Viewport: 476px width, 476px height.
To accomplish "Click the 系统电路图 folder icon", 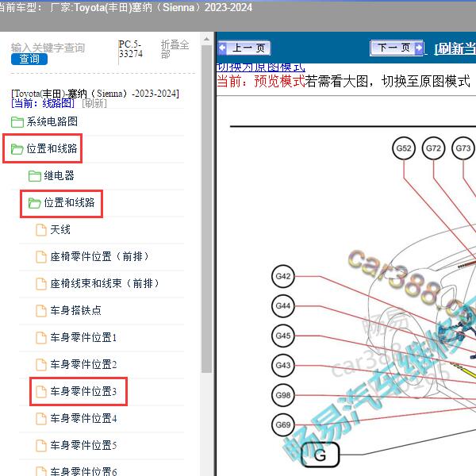I will tap(17, 122).
